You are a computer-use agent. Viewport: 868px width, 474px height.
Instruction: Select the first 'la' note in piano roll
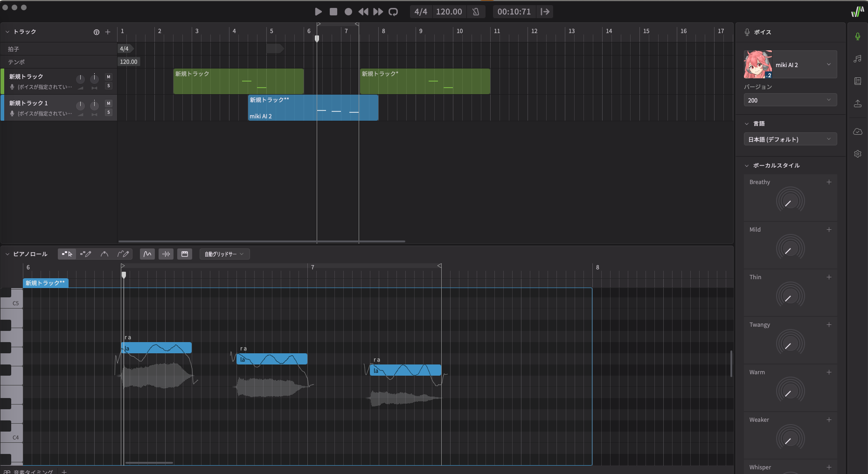[x=156, y=348]
